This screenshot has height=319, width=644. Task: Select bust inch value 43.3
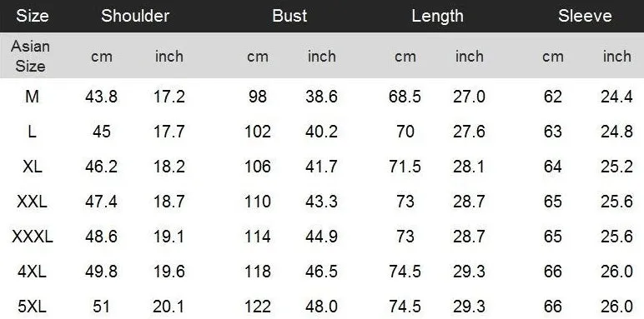pyautogui.click(x=322, y=202)
